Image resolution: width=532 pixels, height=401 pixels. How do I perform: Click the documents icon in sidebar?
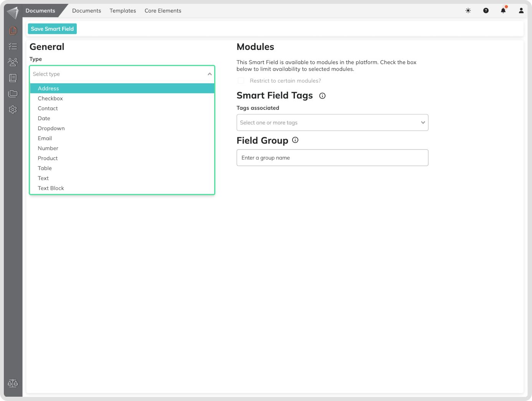tap(13, 30)
